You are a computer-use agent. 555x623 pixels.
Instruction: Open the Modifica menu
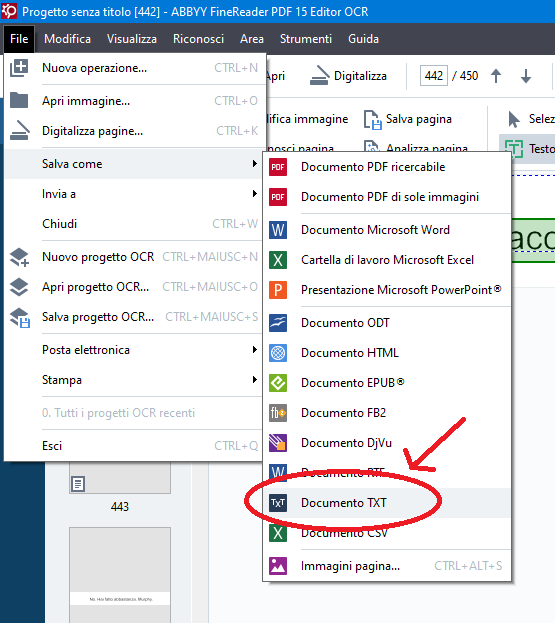click(68, 39)
